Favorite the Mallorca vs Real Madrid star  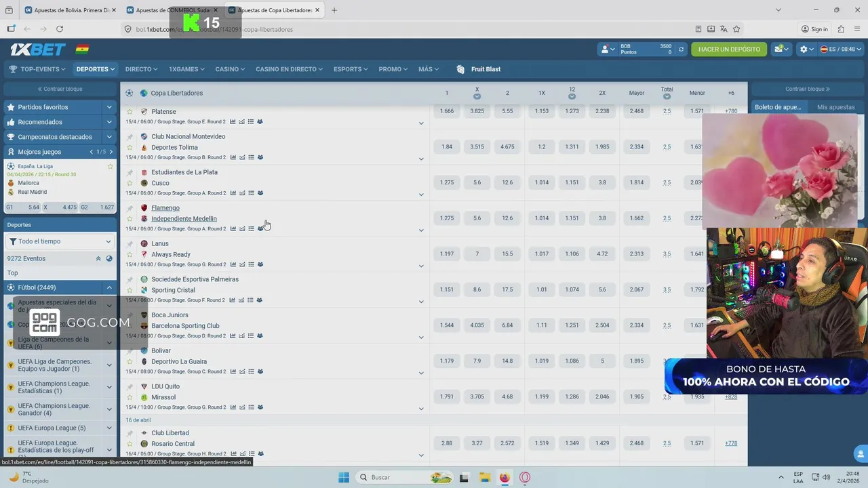pyautogui.click(x=110, y=166)
